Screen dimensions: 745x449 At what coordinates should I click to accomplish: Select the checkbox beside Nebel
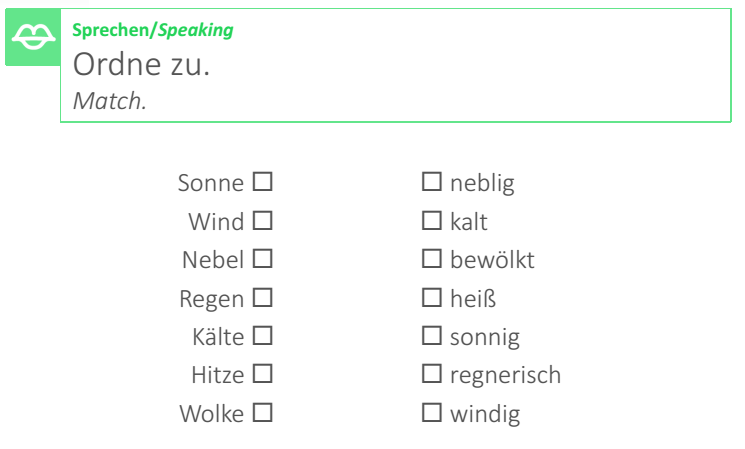pyautogui.click(x=263, y=261)
